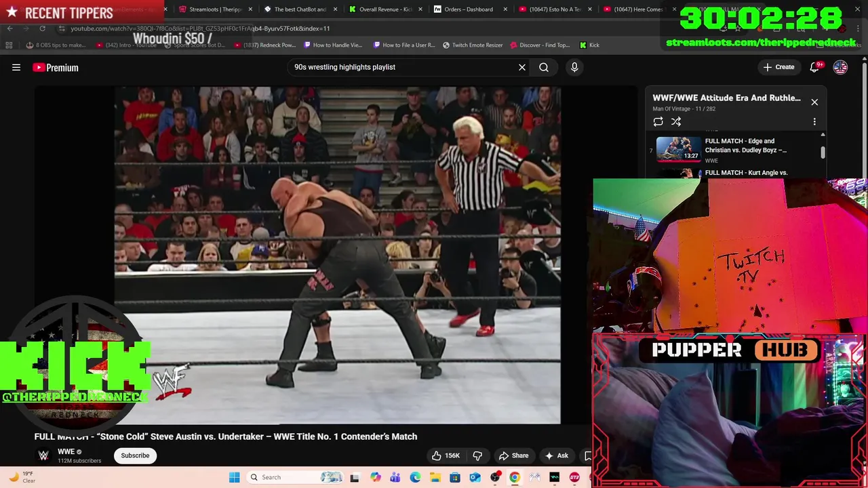
Task: Open 'Discover - Find Top...' bookmark
Action: [540, 45]
